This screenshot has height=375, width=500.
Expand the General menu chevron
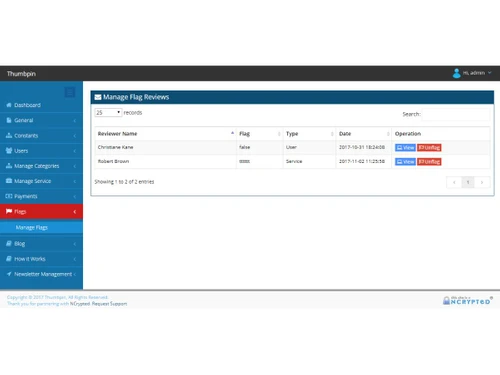pos(75,120)
